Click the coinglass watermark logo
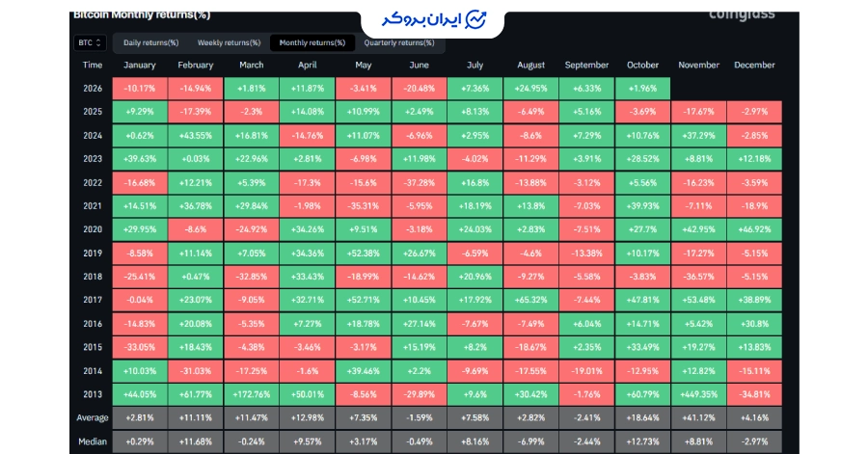Viewport: 868px width, 454px height. coord(742,14)
